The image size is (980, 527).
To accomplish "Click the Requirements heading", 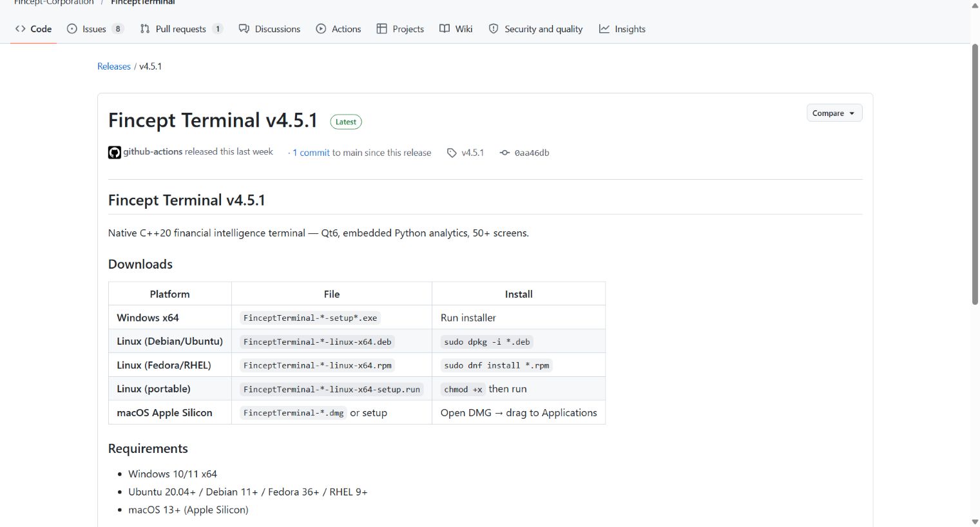I will [x=148, y=448].
